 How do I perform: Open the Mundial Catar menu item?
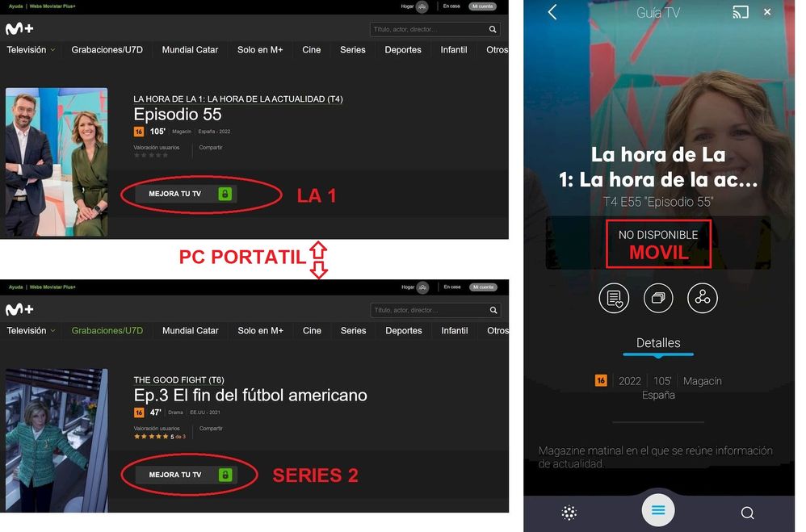190,50
